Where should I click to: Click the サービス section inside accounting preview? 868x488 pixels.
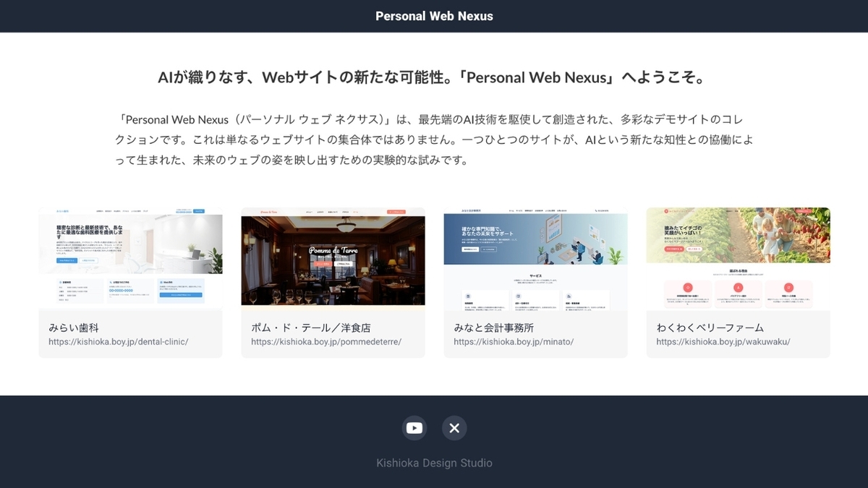(x=535, y=275)
